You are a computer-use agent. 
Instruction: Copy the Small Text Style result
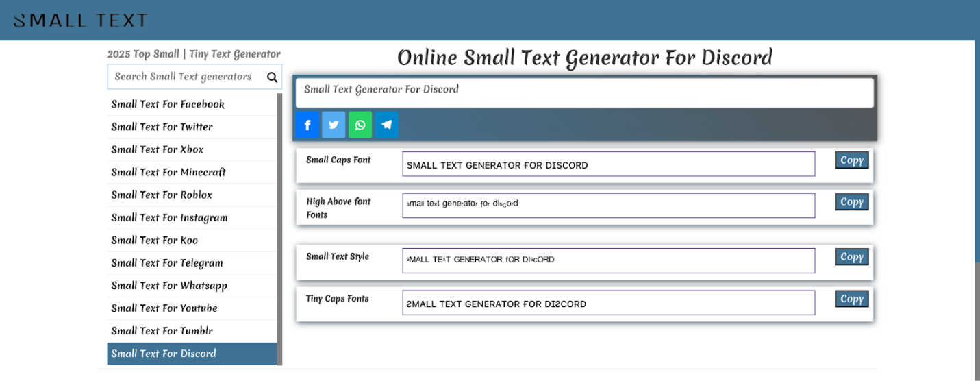852,257
